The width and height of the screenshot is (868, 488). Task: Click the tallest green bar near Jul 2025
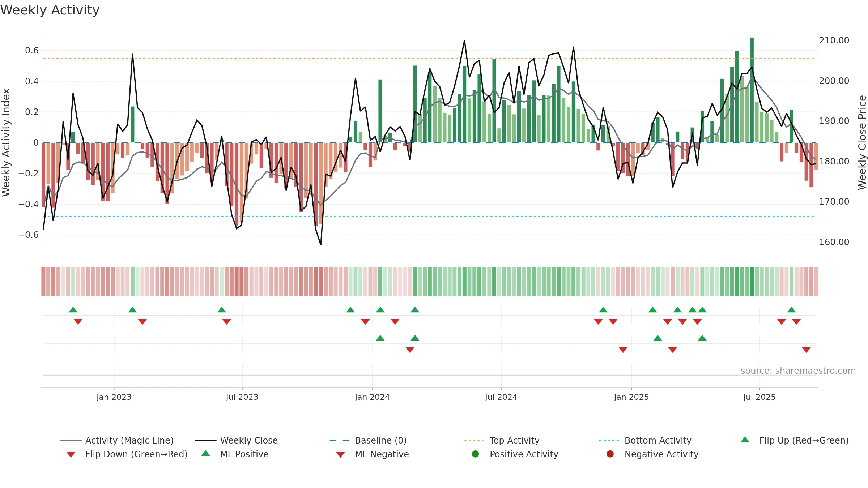[x=752, y=90]
